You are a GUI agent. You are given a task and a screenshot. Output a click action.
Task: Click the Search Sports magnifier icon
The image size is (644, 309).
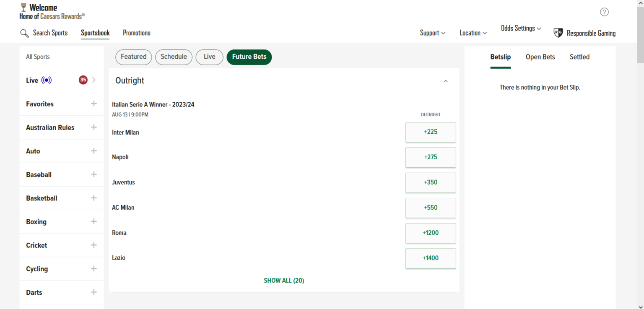tap(24, 33)
